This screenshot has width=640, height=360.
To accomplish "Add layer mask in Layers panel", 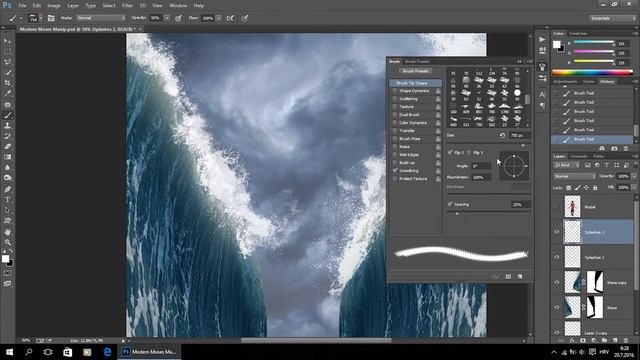I will tap(583, 340).
